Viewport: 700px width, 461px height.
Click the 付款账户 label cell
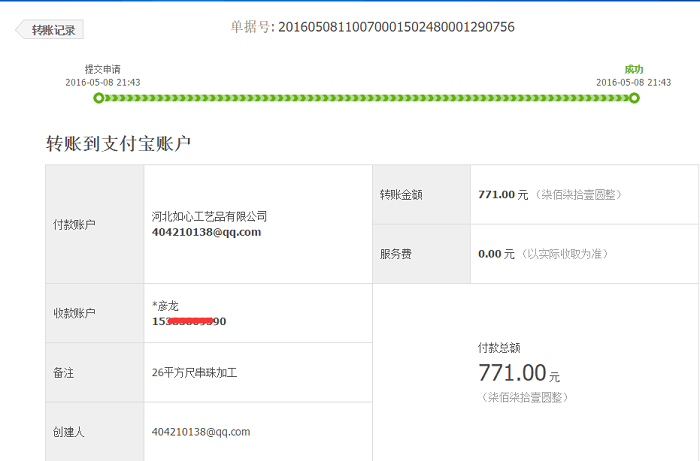[95, 224]
